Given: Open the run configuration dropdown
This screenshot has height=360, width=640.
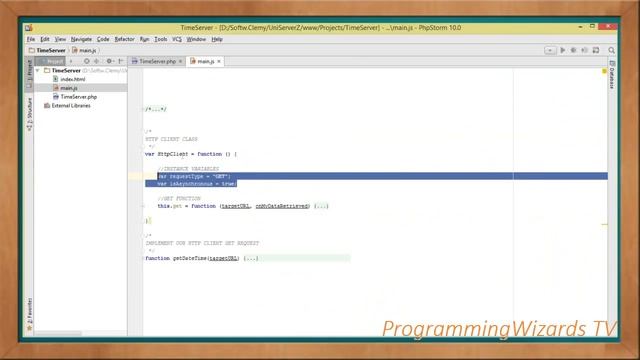Looking at the screenshot, I should coord(550,50).
